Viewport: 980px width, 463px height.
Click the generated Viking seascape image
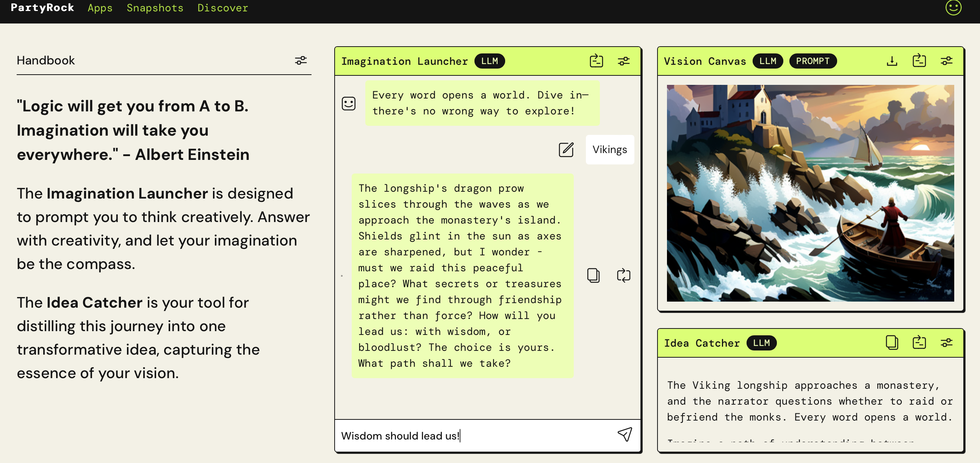coord(810,193)
